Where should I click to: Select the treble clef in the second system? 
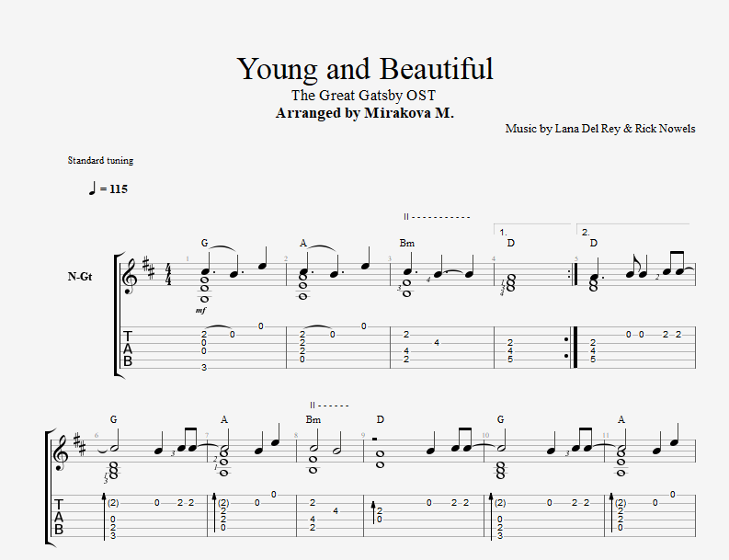63,452
